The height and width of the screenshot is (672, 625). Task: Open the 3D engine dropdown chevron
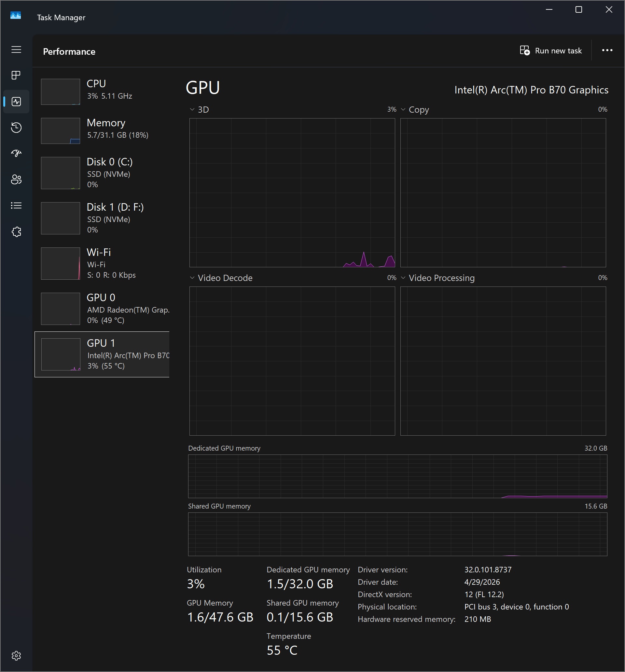coord(192,109)
